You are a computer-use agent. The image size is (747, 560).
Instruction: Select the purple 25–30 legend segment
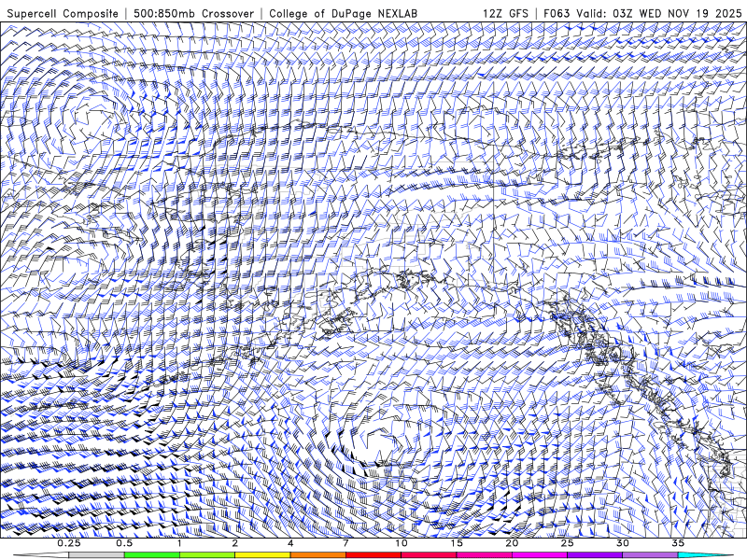595,555
